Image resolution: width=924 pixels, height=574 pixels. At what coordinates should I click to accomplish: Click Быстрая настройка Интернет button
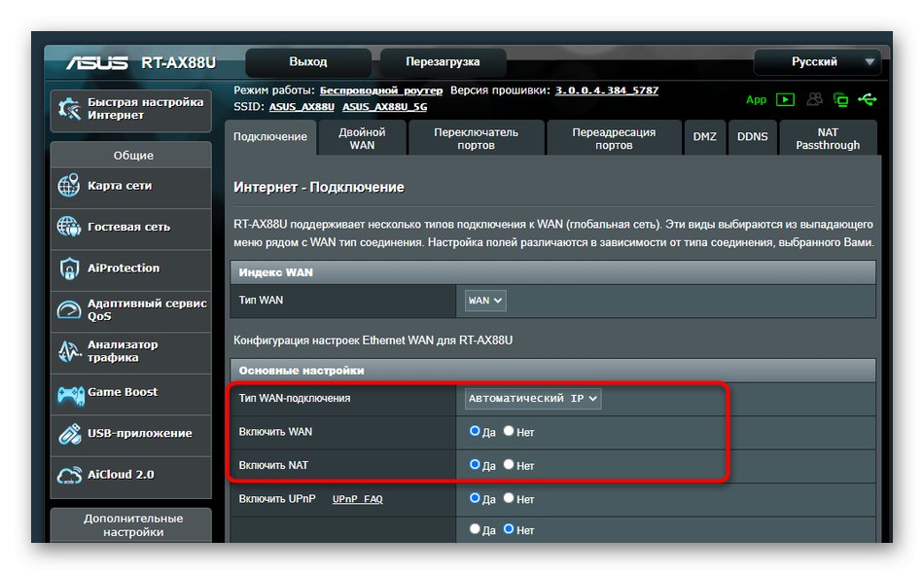(131, 110)
